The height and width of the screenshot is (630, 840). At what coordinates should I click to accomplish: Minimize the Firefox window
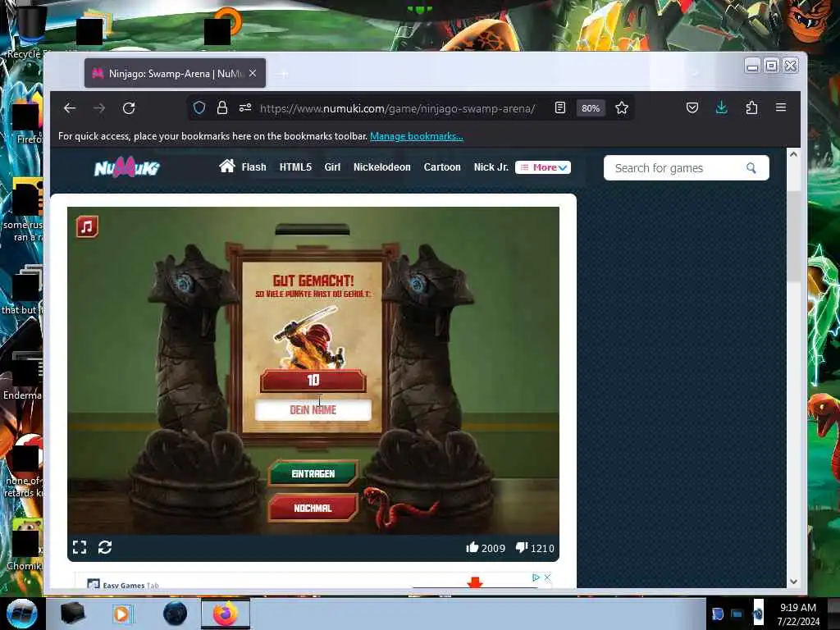point(752,66)
